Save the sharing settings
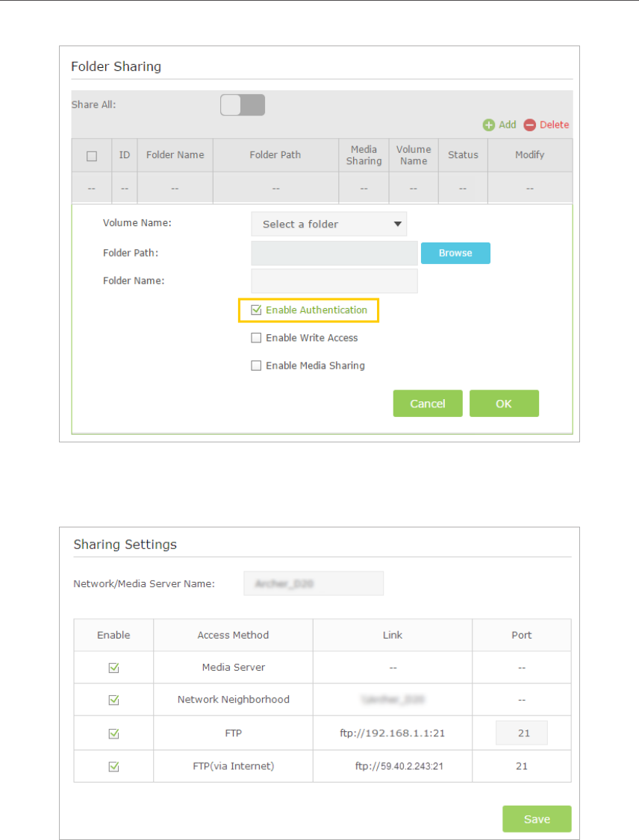The height and width of the screenshot is (840, 639). tap(536, 819)
